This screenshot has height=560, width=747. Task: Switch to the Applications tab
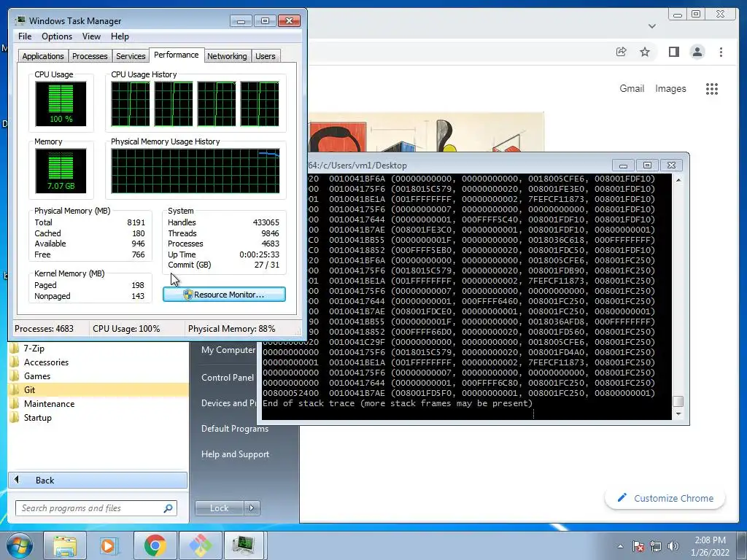click(43, 56)
